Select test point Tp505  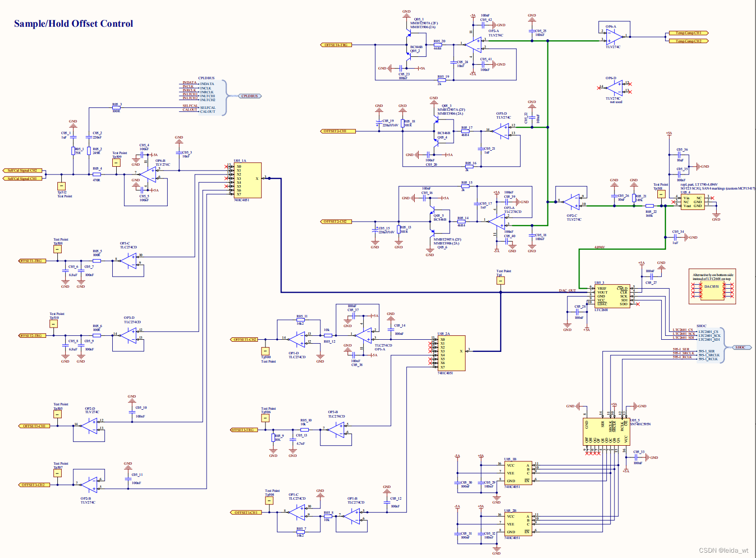[57, 415]
